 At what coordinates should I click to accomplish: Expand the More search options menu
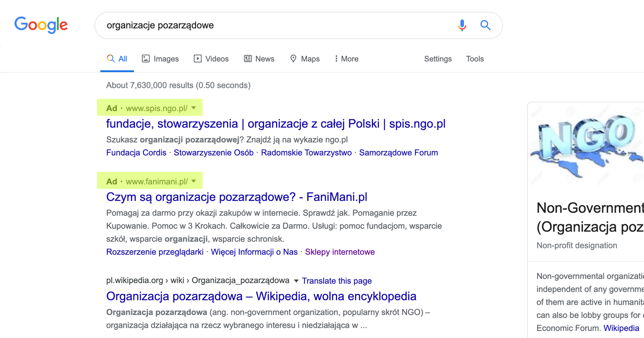point(346,59)
